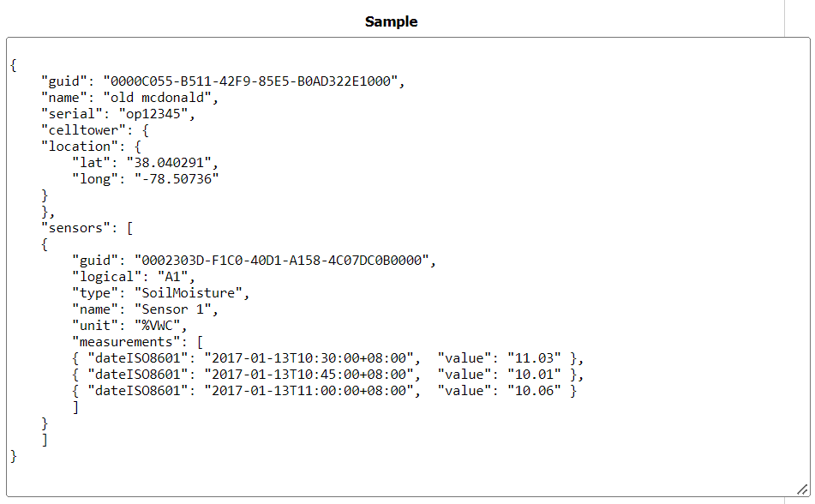Click the top-level guid value 0000C055-B511
This screenshot has height=504, width=815.
pos(251,81)
